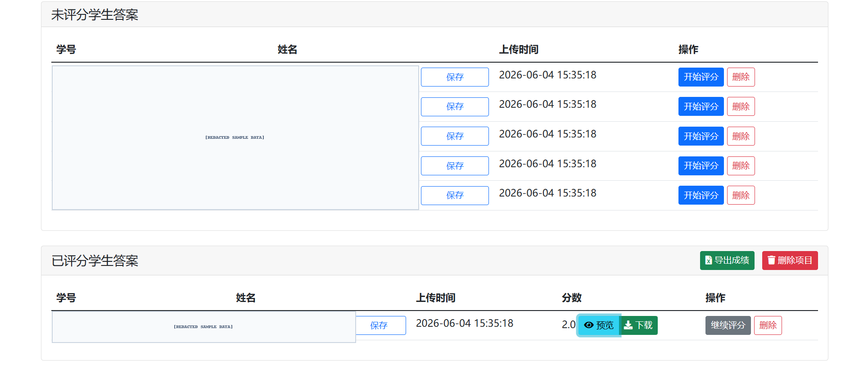Begin grading the third ungraded answer
The width and height of the screenshot is (868, 375).
(x=701, y=136)
